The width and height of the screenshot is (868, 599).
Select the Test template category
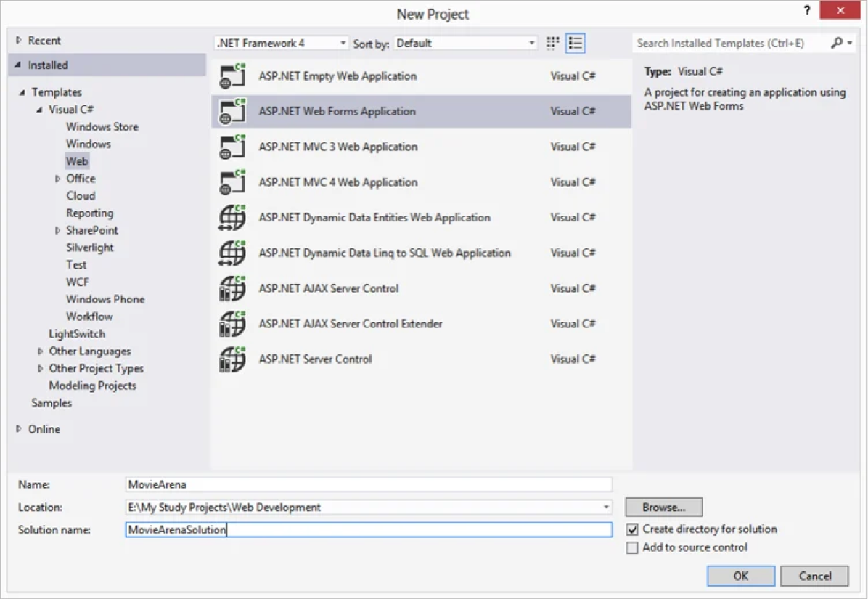tap(76, 264)
